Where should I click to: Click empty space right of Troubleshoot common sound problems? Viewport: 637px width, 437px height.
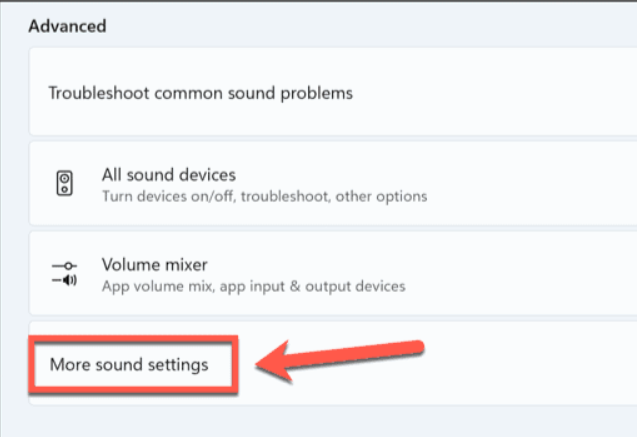(x=500, y=94)
